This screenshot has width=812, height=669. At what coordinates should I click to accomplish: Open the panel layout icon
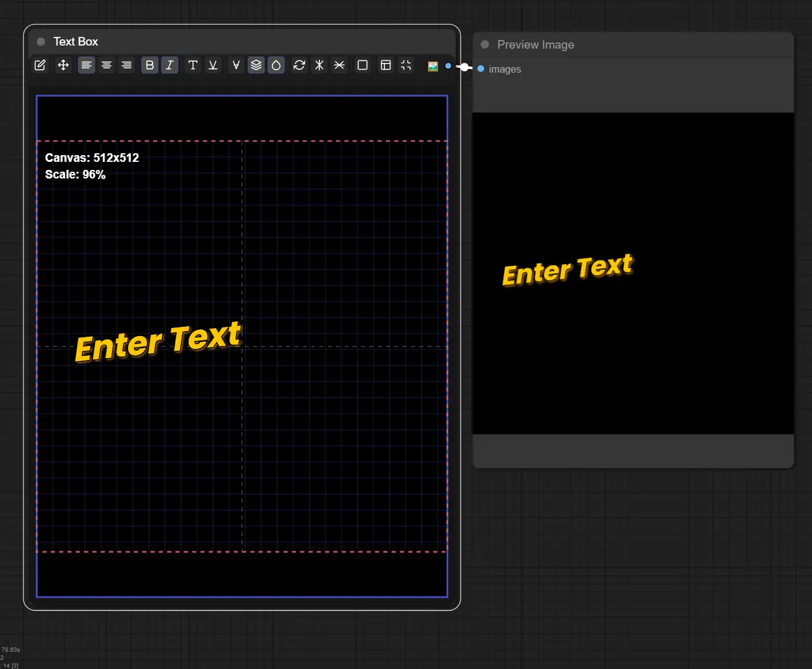(386, 65)
